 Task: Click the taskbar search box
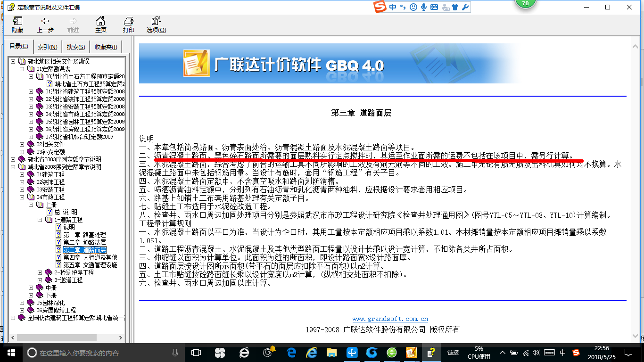tap(103, 353)
